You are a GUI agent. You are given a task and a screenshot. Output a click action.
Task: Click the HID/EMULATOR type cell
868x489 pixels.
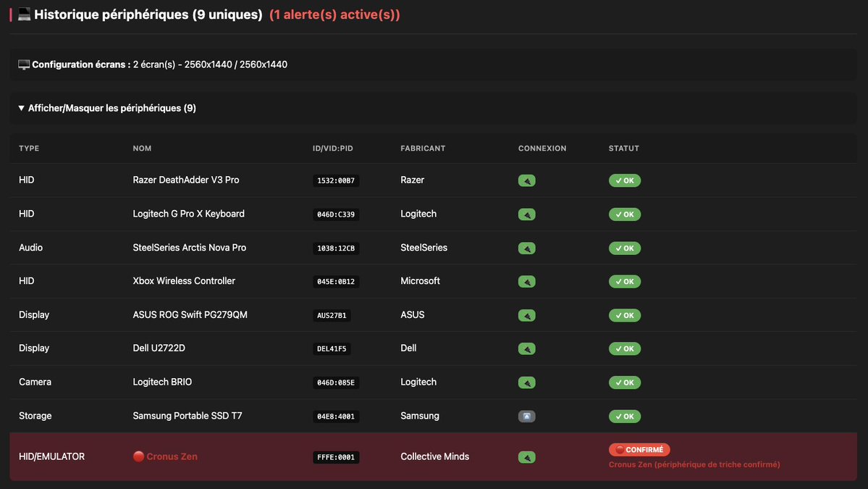(51, 456)
